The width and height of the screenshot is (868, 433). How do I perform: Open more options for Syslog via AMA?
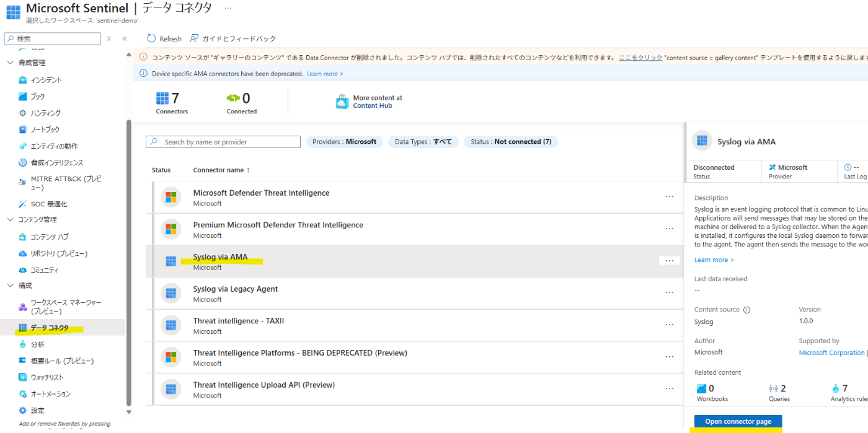[670, 261]
